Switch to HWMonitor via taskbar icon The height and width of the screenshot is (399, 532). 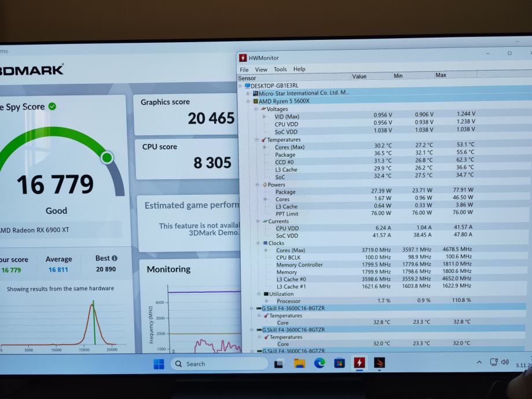click(359, 363)
